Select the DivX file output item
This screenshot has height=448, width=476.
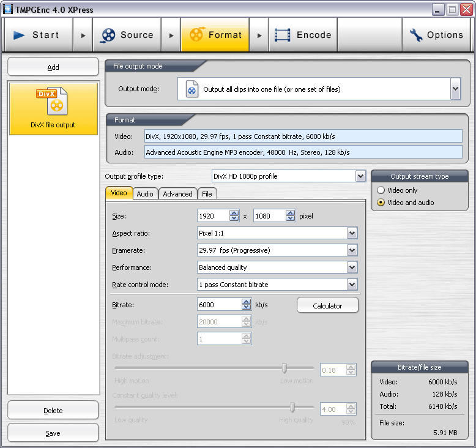coord(53,109)
